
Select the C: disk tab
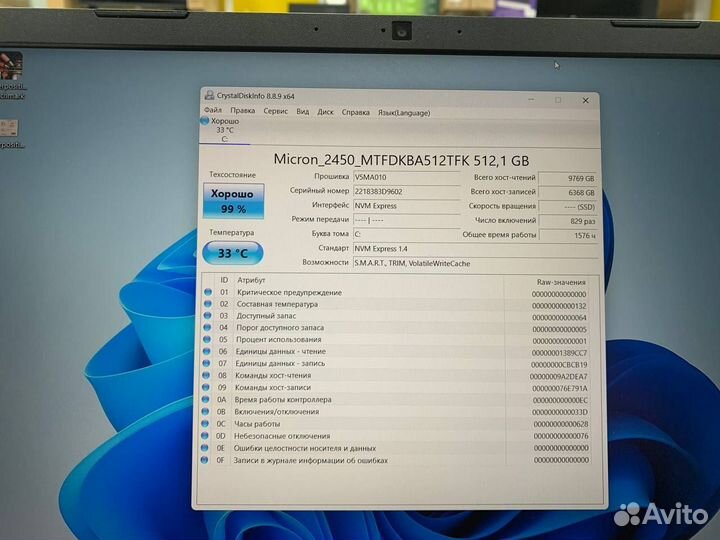click(224, 139)
